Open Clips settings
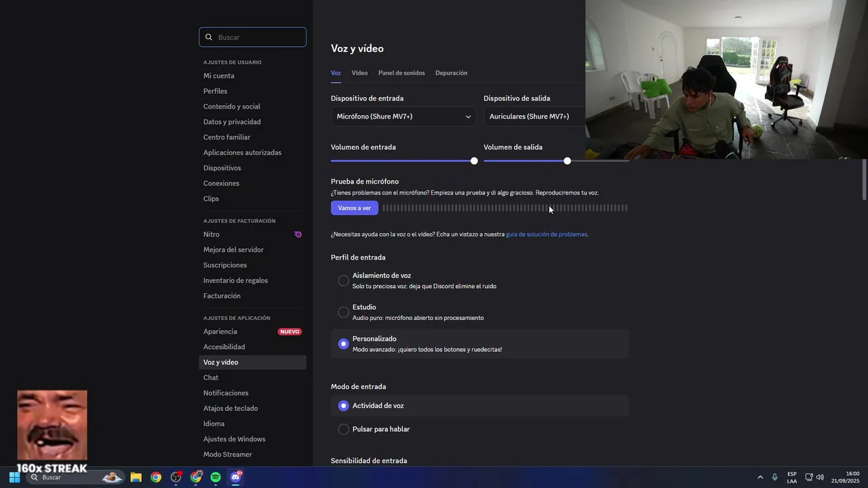The height and width of the screenshot is (488, 868). [x=252, y=199]
